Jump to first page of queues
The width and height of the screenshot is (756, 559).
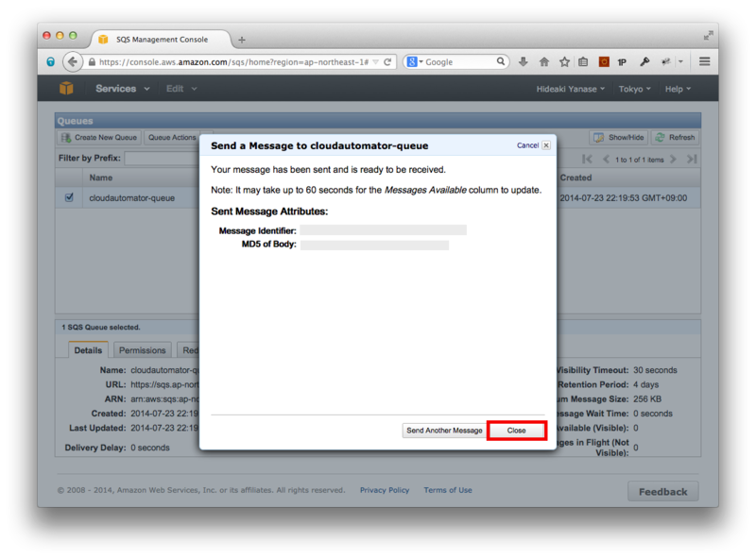pyautogui.click(x=587, y=159)
